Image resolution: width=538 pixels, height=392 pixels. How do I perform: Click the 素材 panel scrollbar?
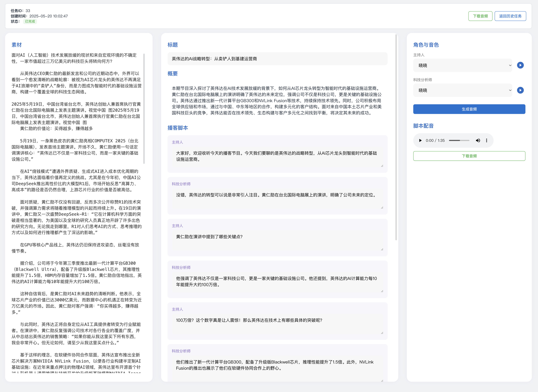144,109
